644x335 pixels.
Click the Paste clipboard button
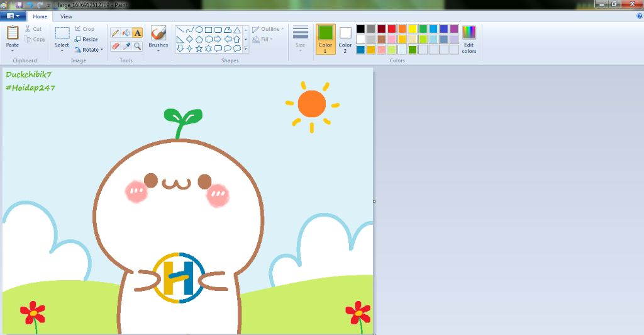[13, 35]
